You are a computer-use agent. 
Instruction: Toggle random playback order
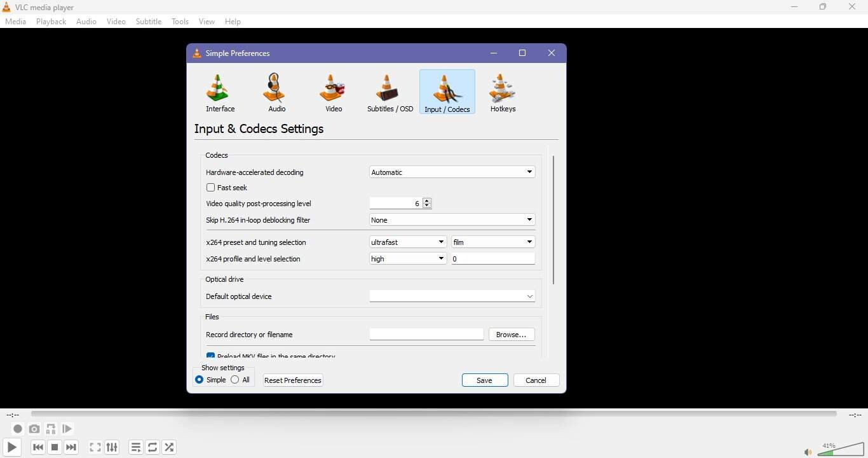(169, 447)
